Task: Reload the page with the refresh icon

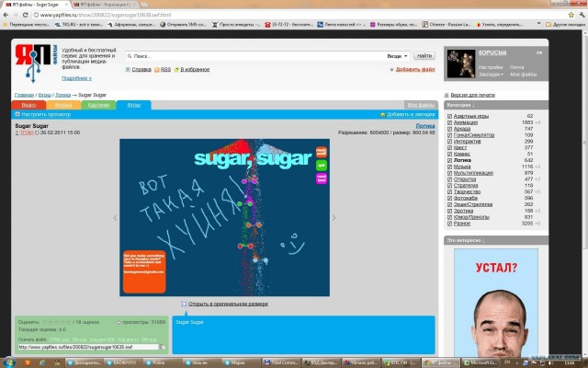Action: (25, 15)
